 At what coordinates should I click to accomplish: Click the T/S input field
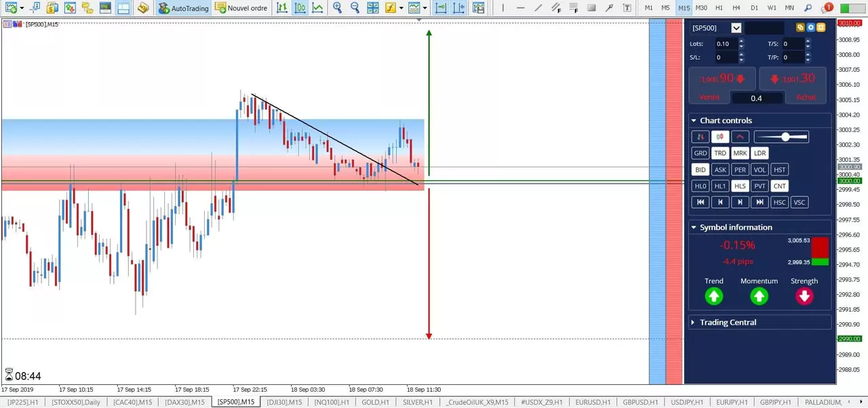tap(792, 43)
